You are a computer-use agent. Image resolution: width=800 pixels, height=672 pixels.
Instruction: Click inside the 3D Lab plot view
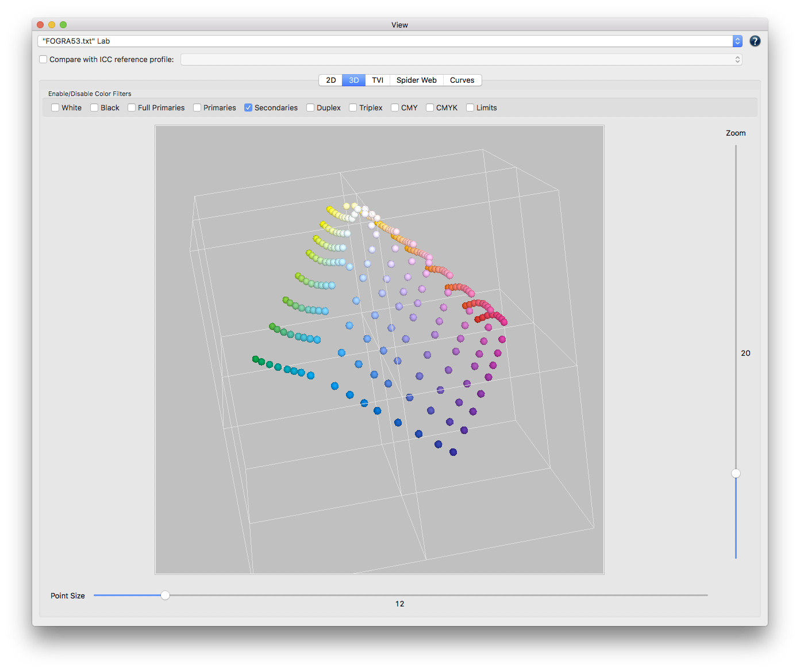pyautogui.click(x=379, y=350)
